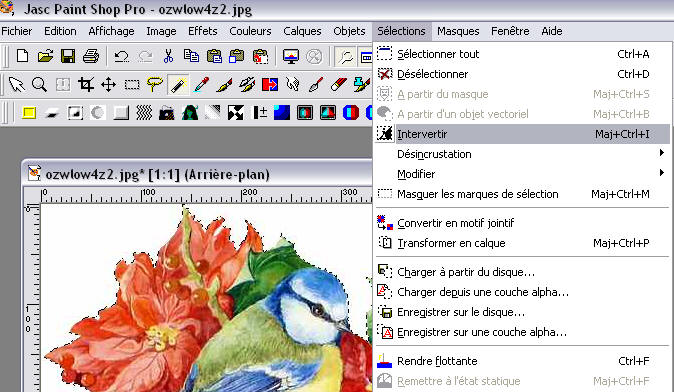
Task: Select the Color Replacer red-blue arrow tool
Action: [270, 85]
